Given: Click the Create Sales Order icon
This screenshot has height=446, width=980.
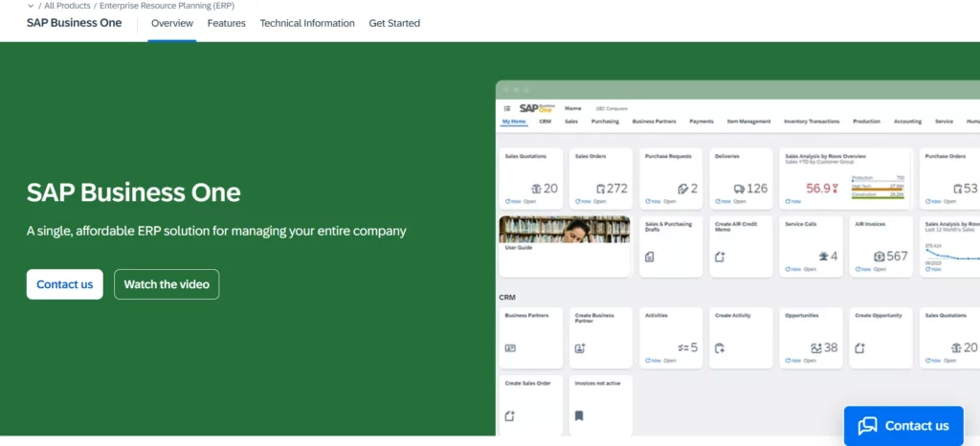Looking at the screenshot, I should pyautogui.click(x=509, y=415).
